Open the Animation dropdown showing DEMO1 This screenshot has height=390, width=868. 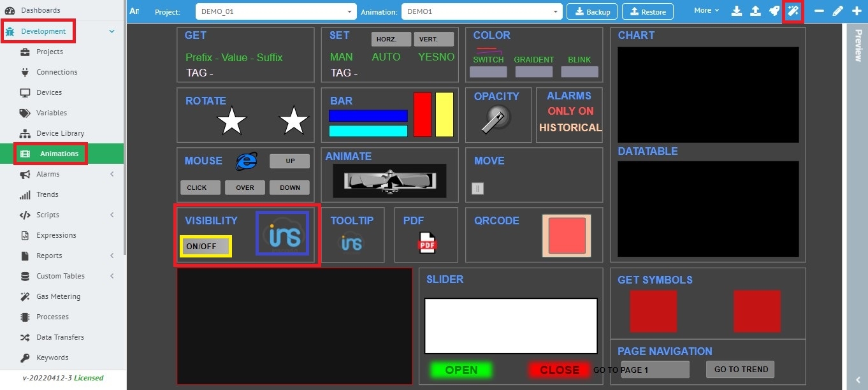482,11
